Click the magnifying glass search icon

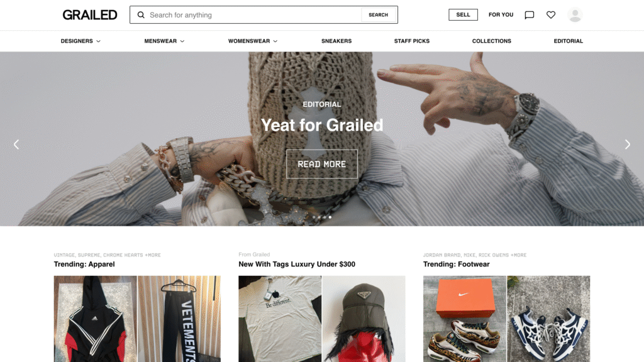pyautogui.click(x=141, y=15)
